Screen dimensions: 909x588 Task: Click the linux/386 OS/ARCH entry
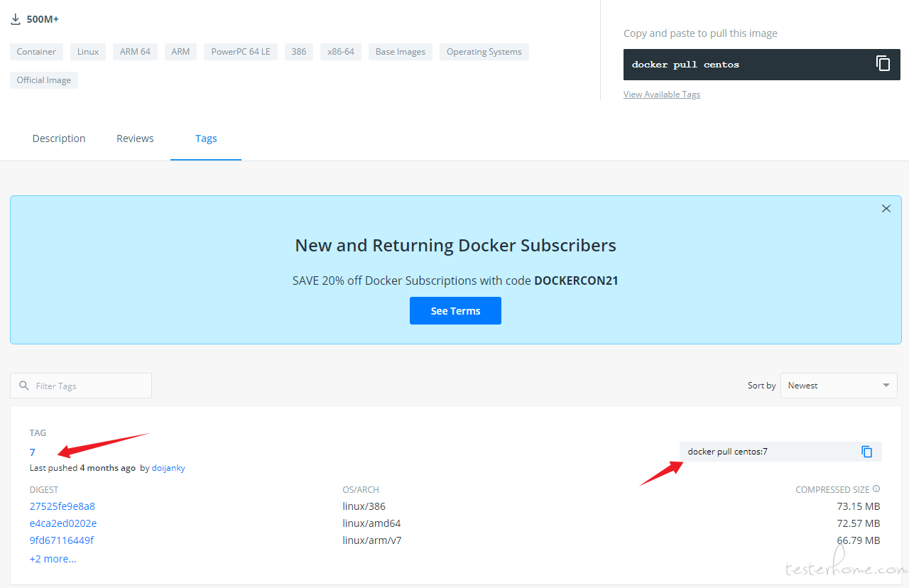(364, 506)
